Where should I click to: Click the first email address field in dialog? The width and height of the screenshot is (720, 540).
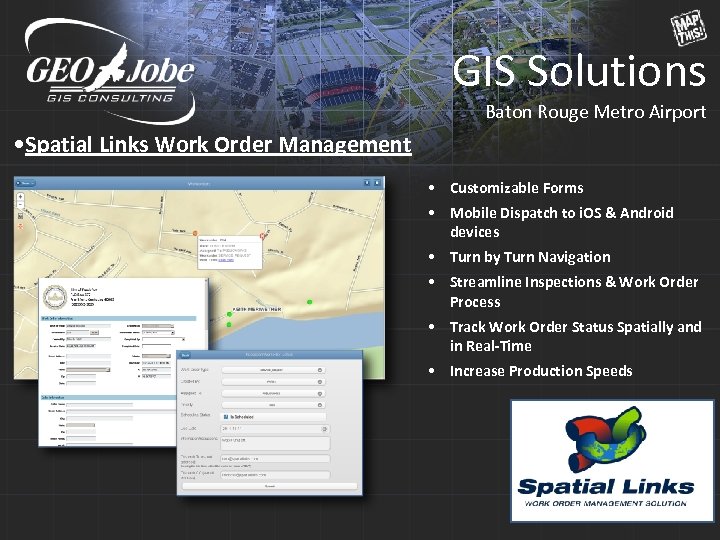(275, 459)
